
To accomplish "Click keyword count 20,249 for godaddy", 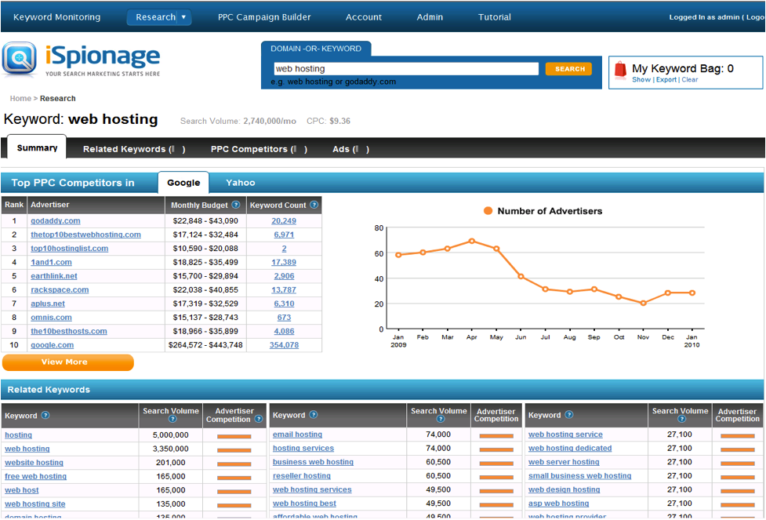I will pos(284,221).
